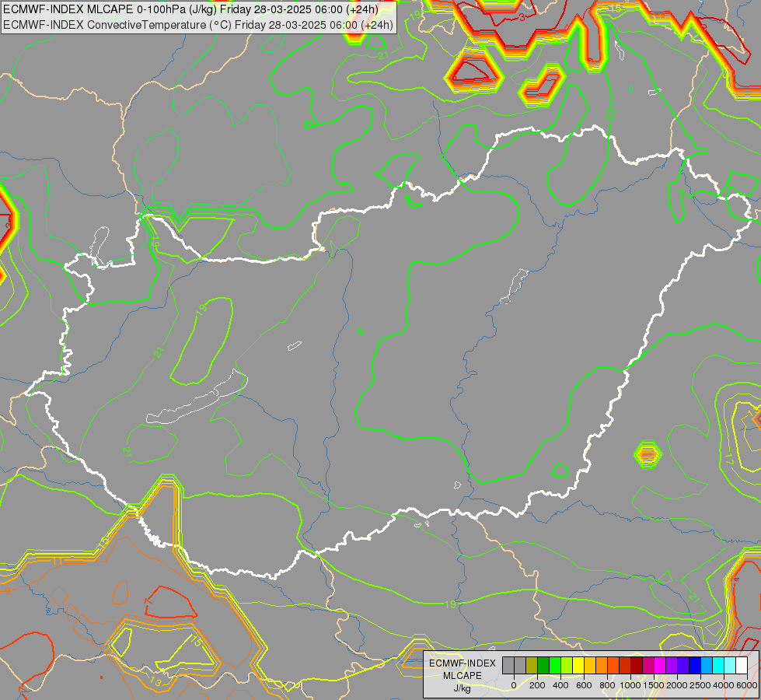Click the sky blue swatch after 2500

[x=707, y=666]
